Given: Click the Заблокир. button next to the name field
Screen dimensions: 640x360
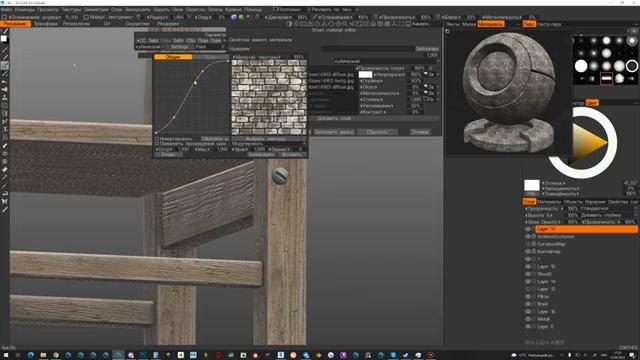Looking at the screenshot, I should click(427, 49).
